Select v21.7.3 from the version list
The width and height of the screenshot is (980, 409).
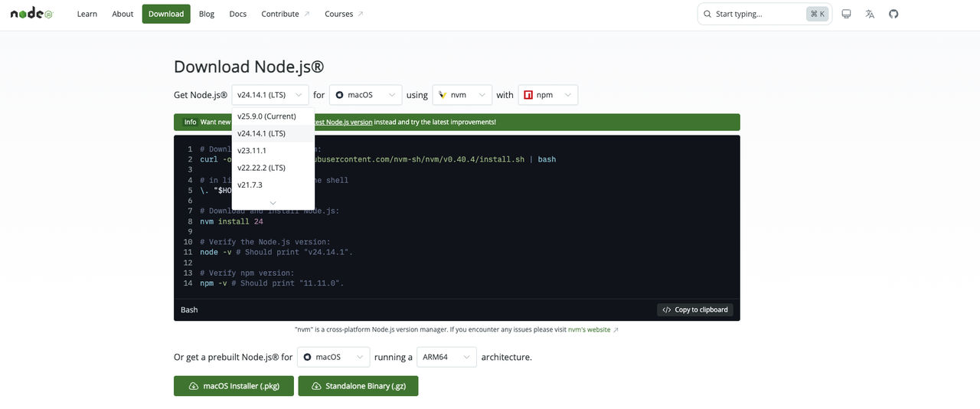tap(250, 185)
